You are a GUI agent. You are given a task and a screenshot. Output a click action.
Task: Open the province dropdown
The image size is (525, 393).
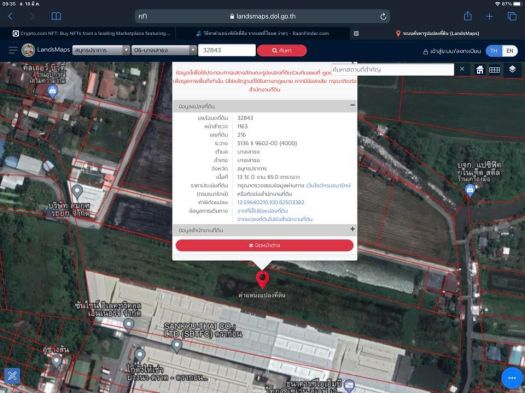point(101,50)
